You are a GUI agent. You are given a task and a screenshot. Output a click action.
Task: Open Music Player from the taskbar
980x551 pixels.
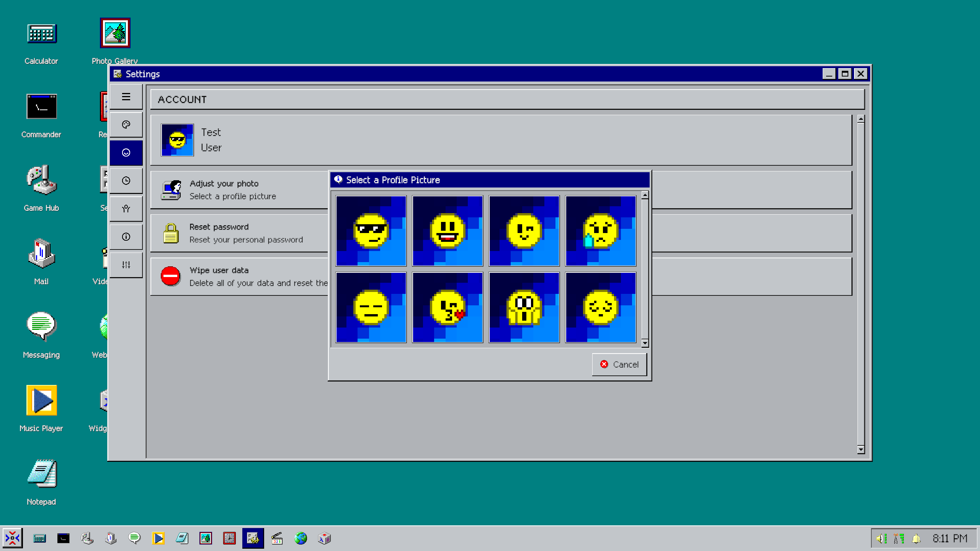(158, 539)
